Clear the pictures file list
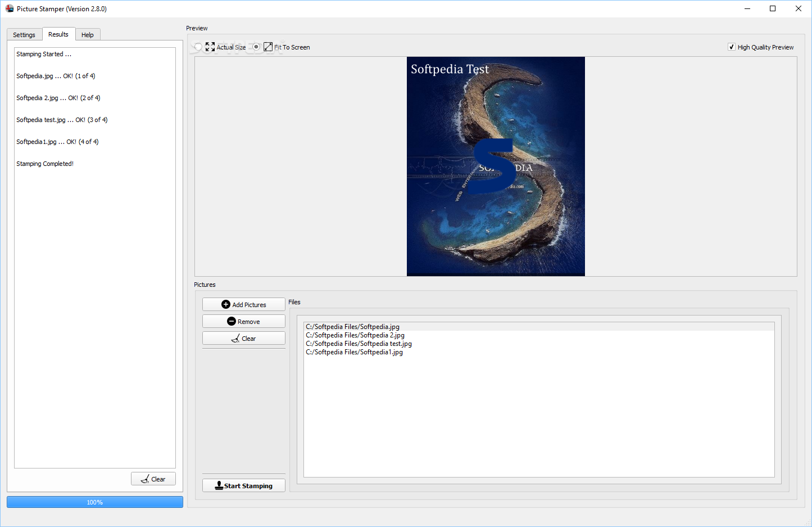 pos(244,338)
